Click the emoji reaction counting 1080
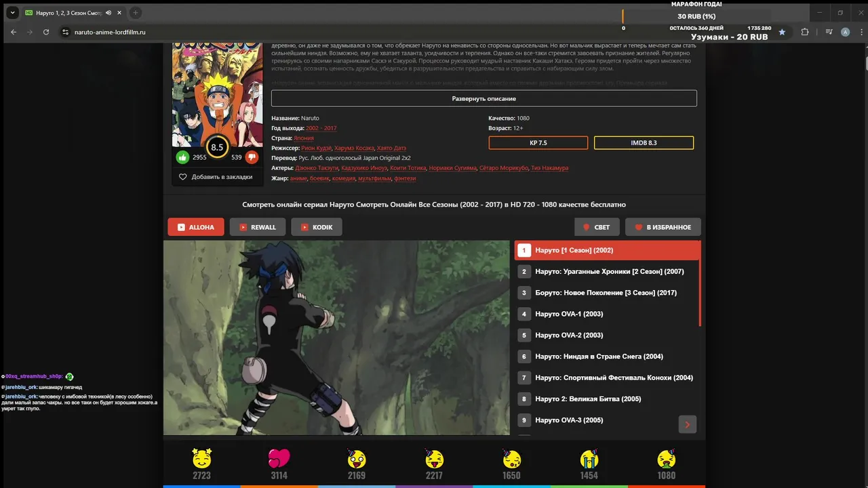 click(667, 459)
